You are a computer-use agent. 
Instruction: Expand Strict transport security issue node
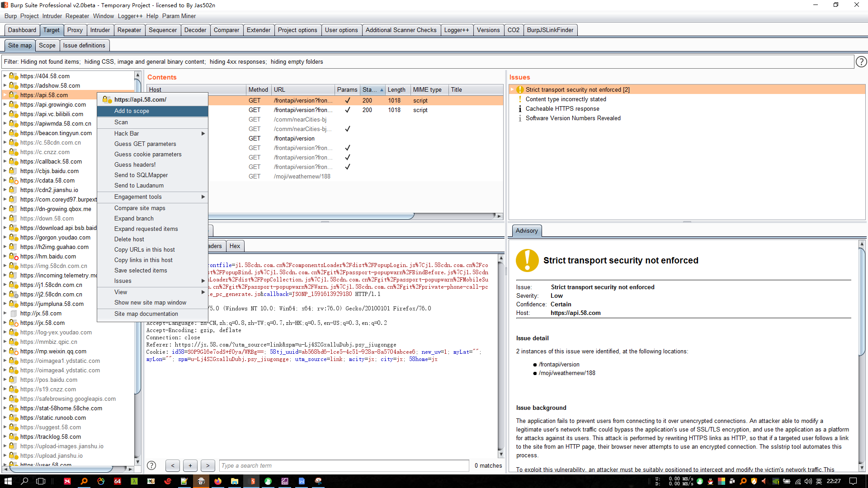(x=512, y=89)
